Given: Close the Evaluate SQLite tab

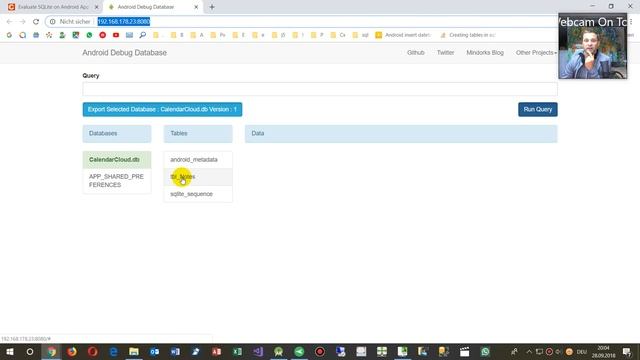Looking at the screenshot, I should pyautogui.click(x=96, y=7).
